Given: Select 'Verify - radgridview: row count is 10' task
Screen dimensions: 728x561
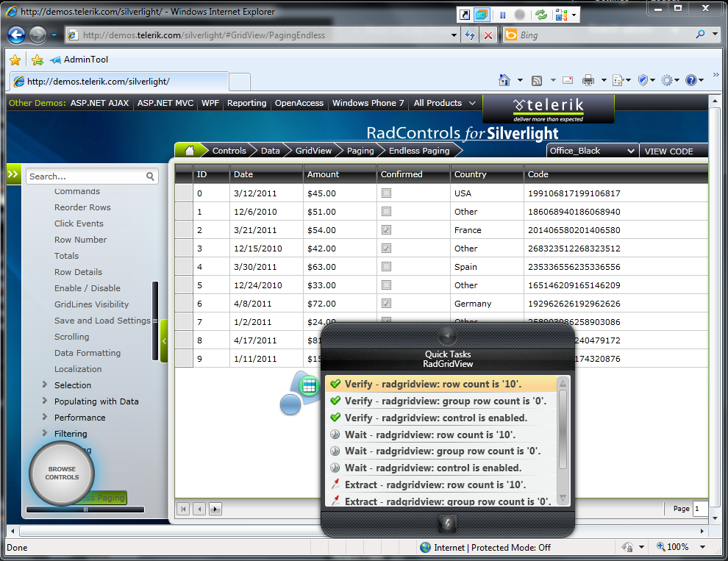Looking at the screenshot, I should point(441,384).
